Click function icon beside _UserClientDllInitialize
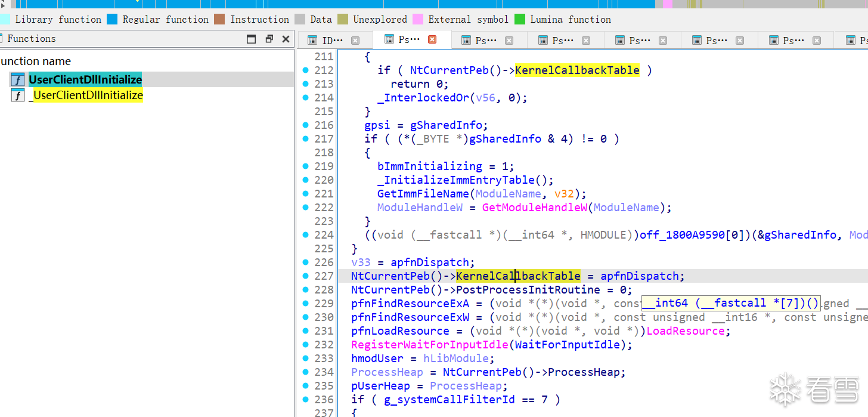The width and height of the screenshot is (868, 417). (18, 95)
